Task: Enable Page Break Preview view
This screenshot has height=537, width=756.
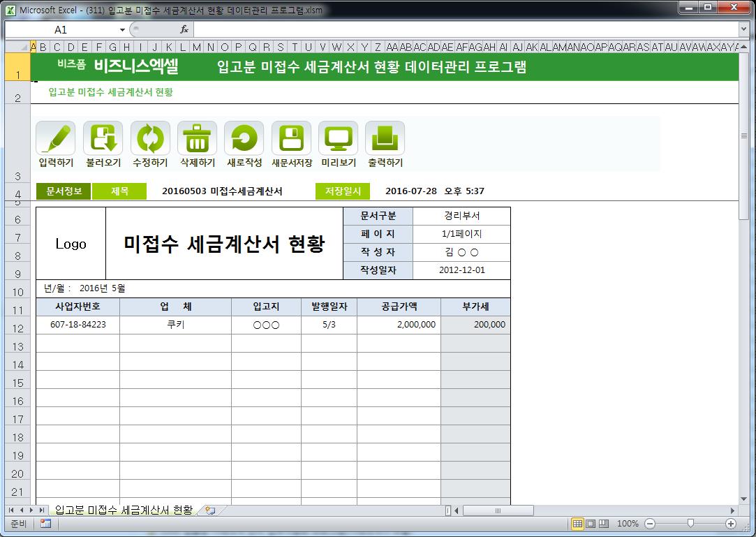Action: [604, 524]
